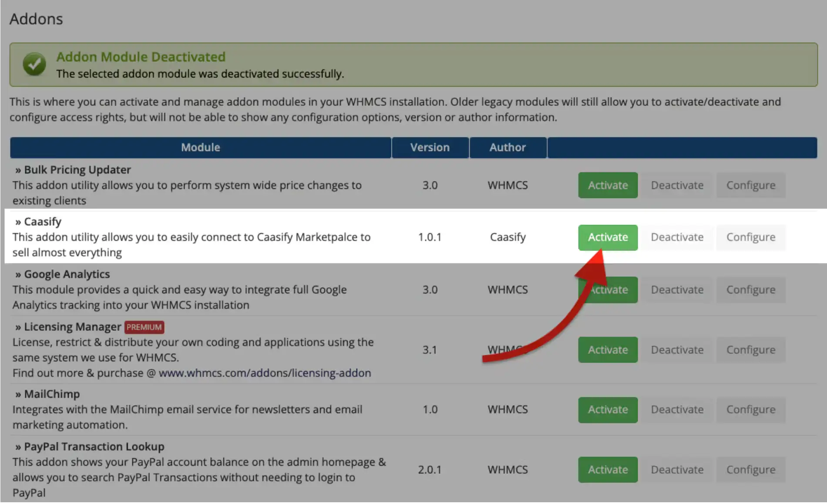This screenshot has height=504, width=827.
Task: Activate the Licensing Manager addon
Action: click(x=608, y=349)
